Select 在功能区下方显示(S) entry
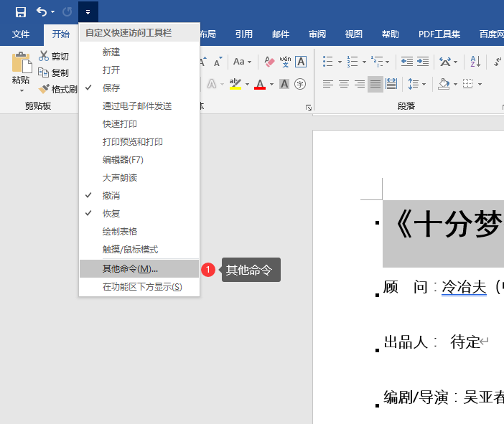504x424 pixels. point(139,286)
